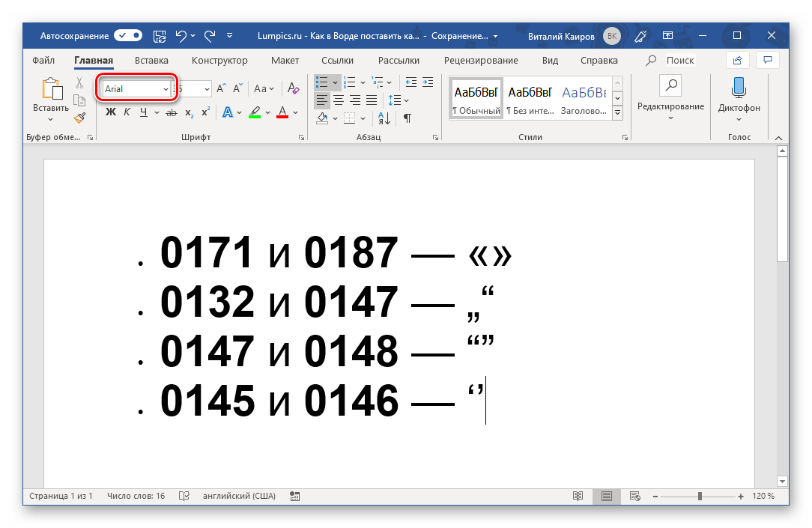The width and height of the screenshot is (812, 528).
Task: Expand the styles gallery
Action: (x=618, y=112)
